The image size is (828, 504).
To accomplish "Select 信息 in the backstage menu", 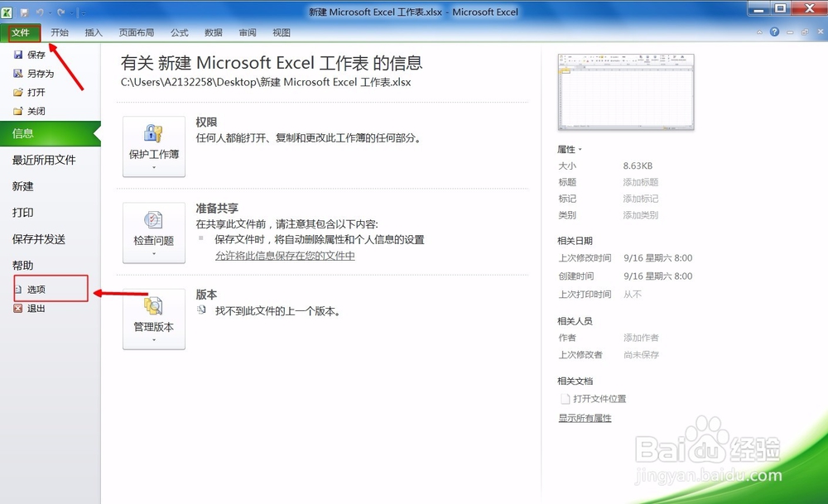I will coord(51,133).
